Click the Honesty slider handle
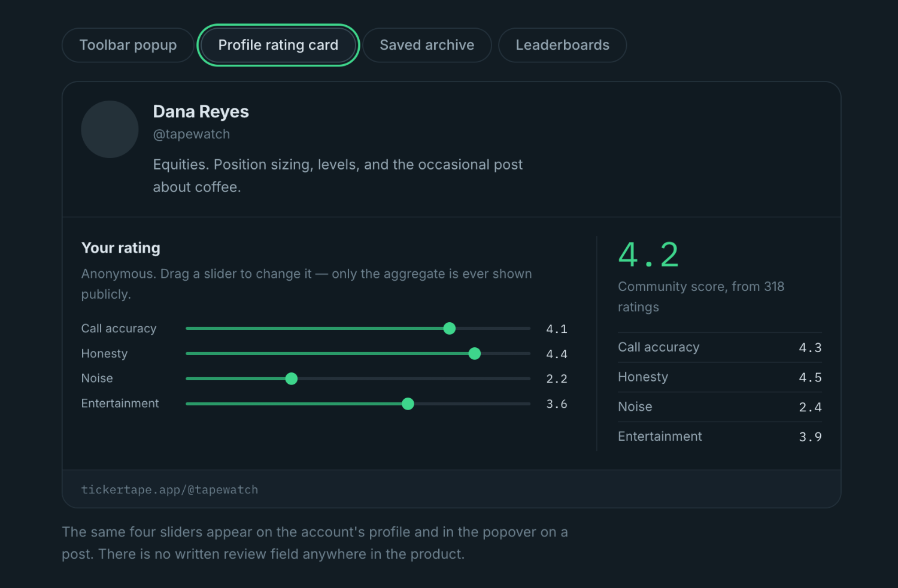The width and height of the screenshot is (898, 588). (475, 353)
